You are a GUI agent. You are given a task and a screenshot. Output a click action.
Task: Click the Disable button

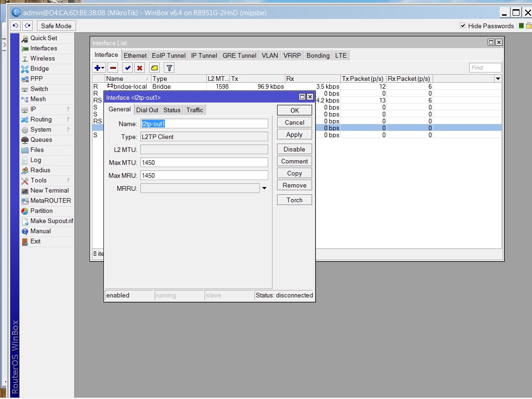coord(295,149)
